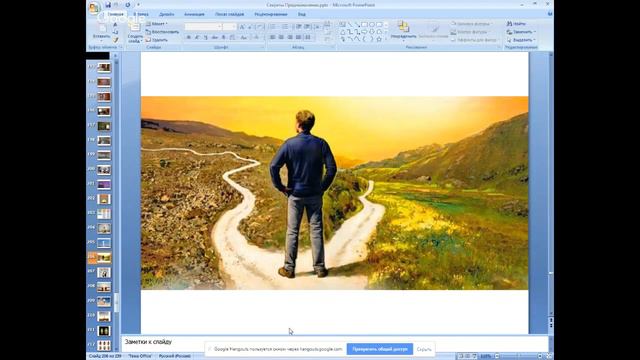Open the font name combo box
Image resolution: width=640 pixels, height=360 pixels.
pyautogui.click(x=203, y=27)
